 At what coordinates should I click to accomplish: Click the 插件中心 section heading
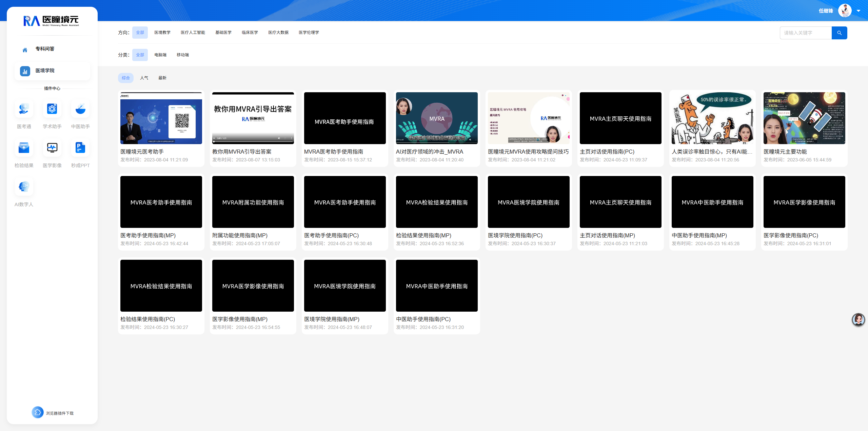click(x=52, y=89)
